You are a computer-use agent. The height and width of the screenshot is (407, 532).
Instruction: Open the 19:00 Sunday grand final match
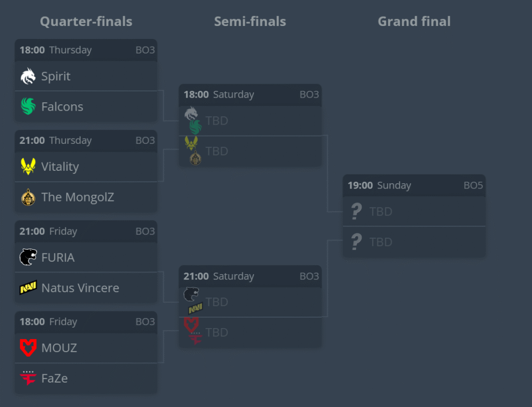[x=414, y=185]
